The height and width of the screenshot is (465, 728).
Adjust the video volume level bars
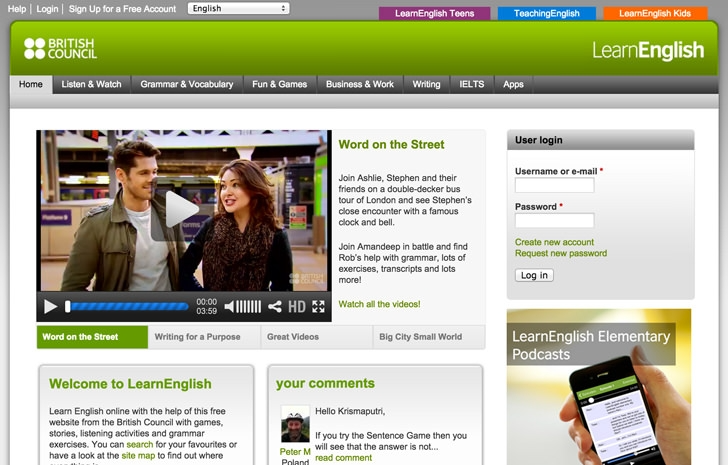tap(249, 307)
